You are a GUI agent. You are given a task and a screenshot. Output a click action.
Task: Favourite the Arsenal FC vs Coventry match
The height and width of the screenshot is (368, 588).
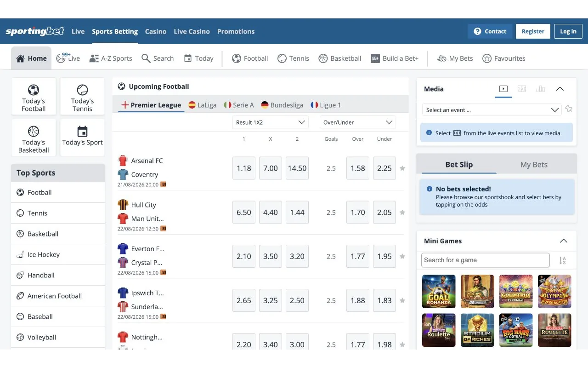coord(402,168)
